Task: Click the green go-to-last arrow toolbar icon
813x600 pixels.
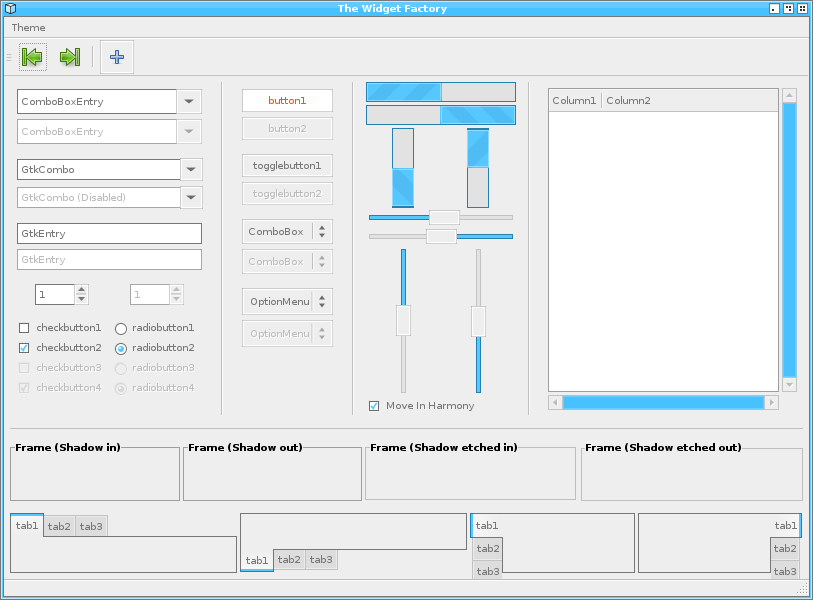Action: pyautogui.click(x=70, y=57)
